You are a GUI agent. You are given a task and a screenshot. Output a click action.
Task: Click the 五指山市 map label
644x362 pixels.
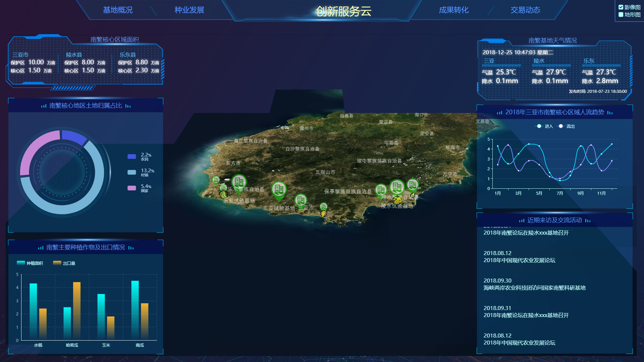[x=325, y=172]
